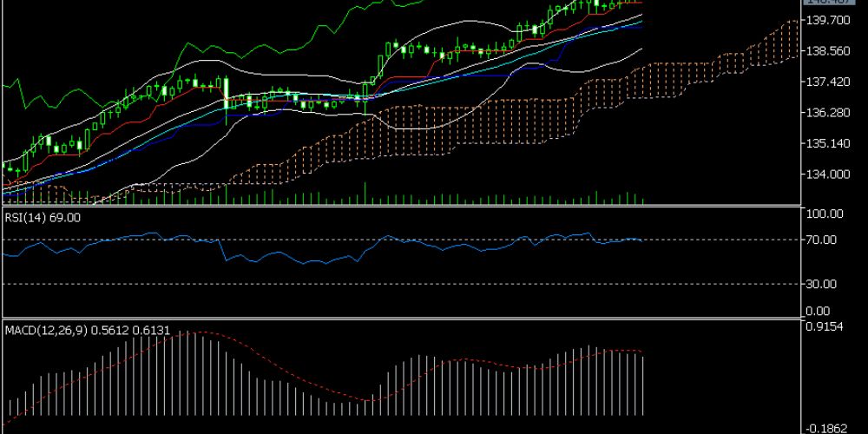Click the RSI 100.00 scale label
This screenshot has width=868, height=434.
pyautogui.click(x=824, y=214)
